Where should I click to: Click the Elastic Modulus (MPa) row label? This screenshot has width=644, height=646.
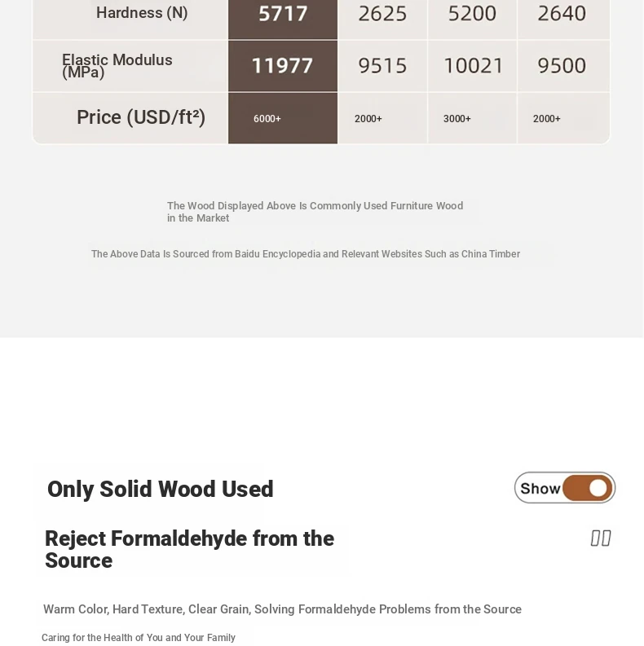pyautogui.click(x=117, y=66)
